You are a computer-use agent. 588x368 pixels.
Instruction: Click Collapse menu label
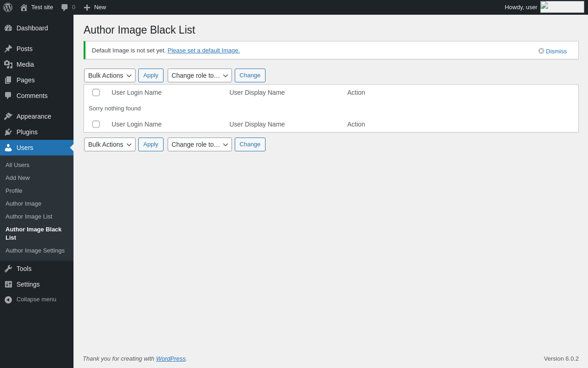click(x=36, y=299)
